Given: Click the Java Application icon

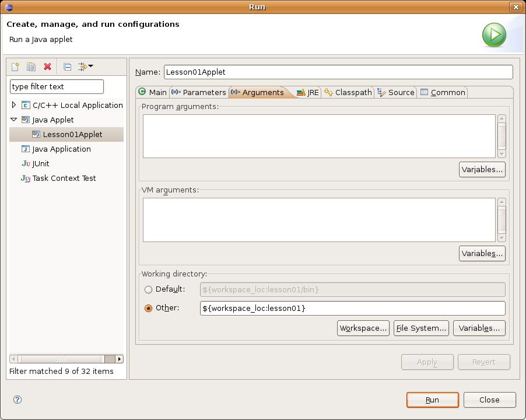Looking at the screenshot, I should coord(26,149).
